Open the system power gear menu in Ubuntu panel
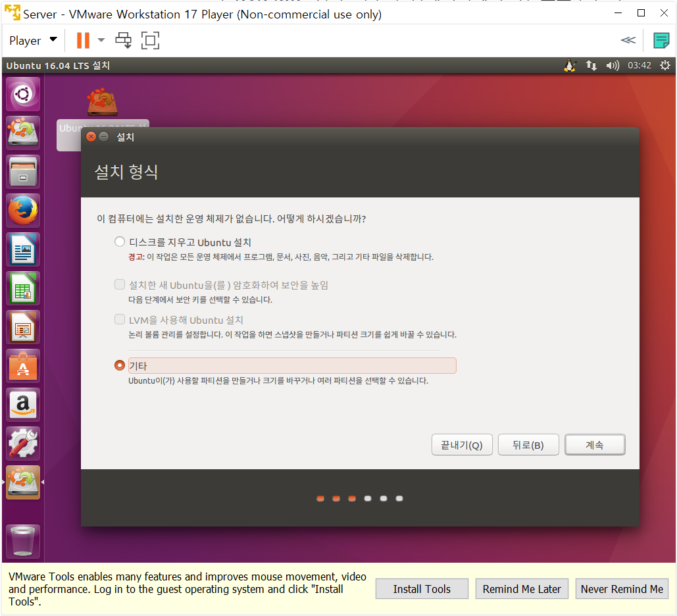The height and width of the screenshot is (616, 677). tap(665, 65)
